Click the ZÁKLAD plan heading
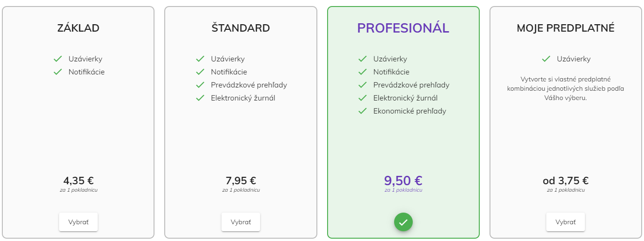This screenshot has width=644, height=241. click(x=78, y=28)
